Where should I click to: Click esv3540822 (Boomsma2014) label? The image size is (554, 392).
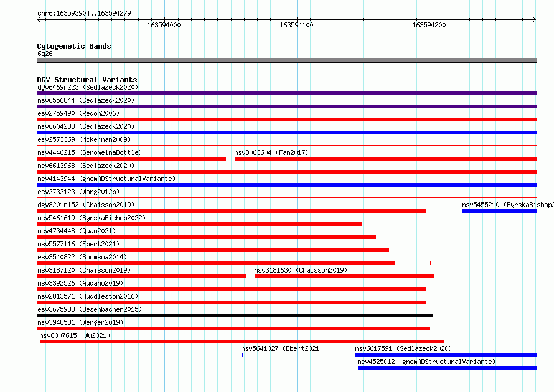pos(82,257)
